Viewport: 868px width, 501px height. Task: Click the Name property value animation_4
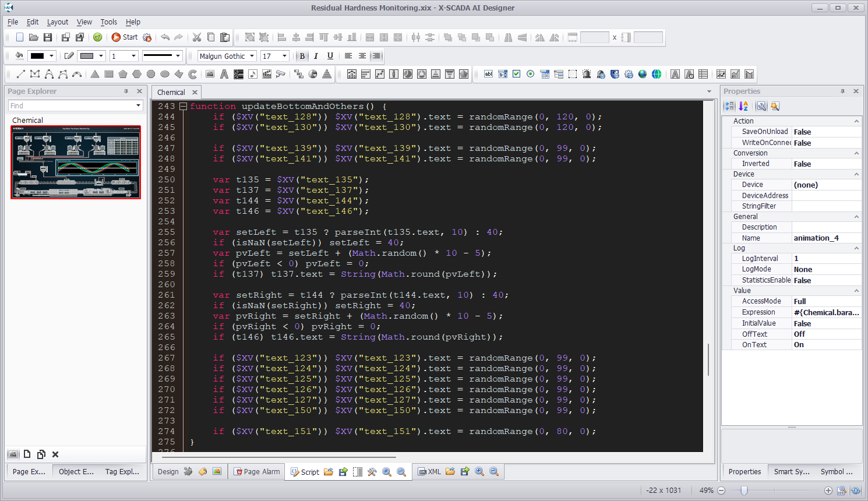click(826, 238)
